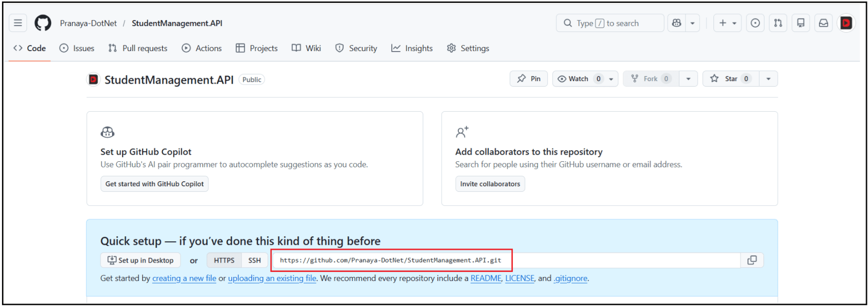The height and width of the screenshot is (307, 868).
Task: Switch to the Actions tab
Action: 202,48
